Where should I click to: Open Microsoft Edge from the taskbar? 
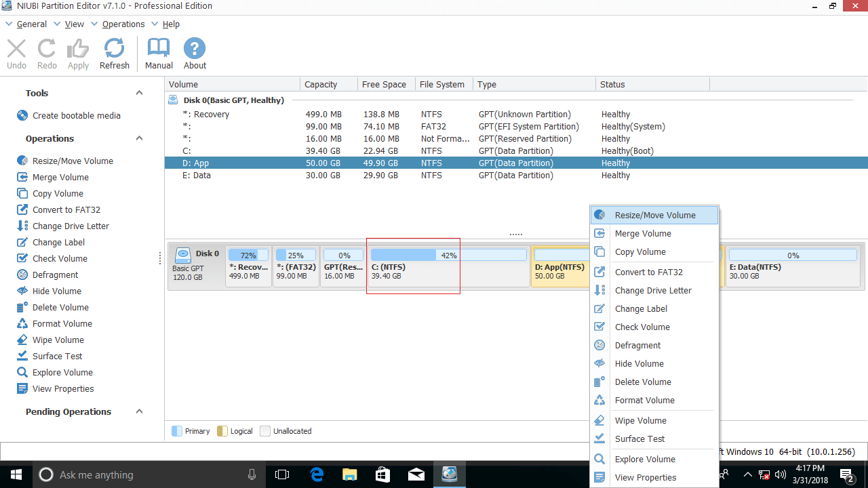coord(317,474)
